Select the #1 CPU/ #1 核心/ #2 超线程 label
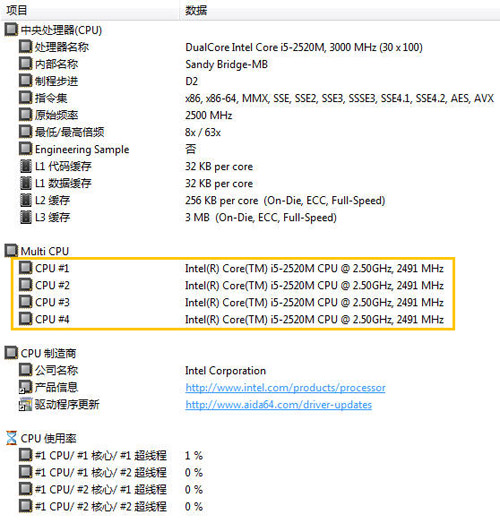500x523 pixels. click(x=101, y=472)
